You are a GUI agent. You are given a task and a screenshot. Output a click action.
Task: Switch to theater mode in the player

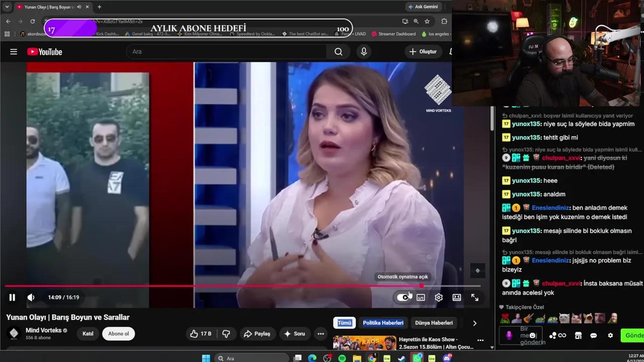[457, 297]
